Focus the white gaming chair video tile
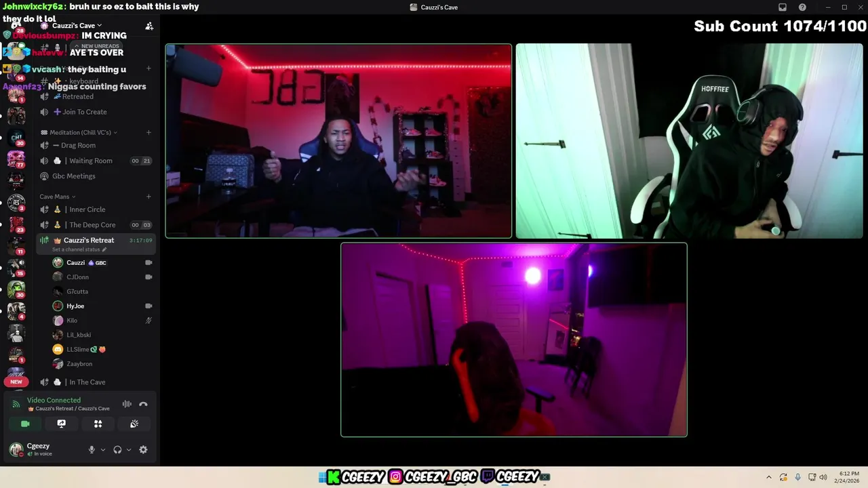The height and width of the screenshot is (488, 868). tap(690, 141)
